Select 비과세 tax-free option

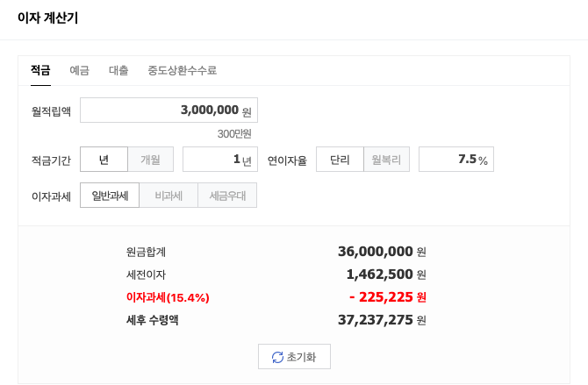[169, 196]
